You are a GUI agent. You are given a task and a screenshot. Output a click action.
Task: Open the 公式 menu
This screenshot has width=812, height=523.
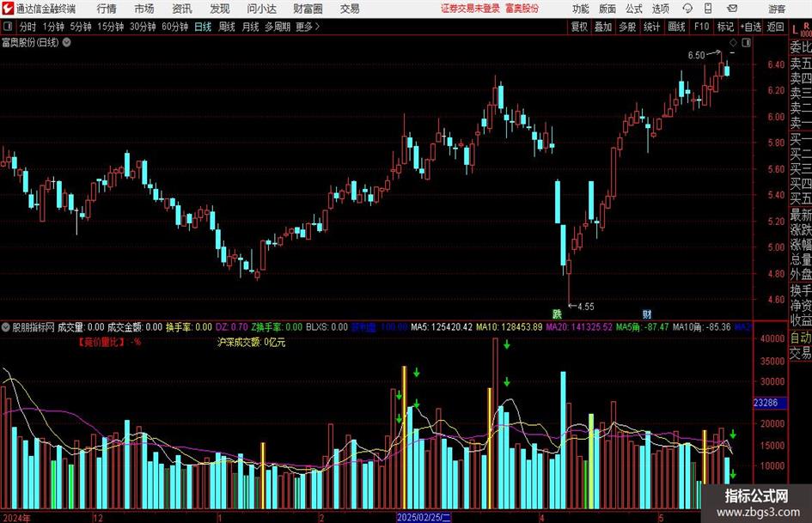click(x=634, y=9)
